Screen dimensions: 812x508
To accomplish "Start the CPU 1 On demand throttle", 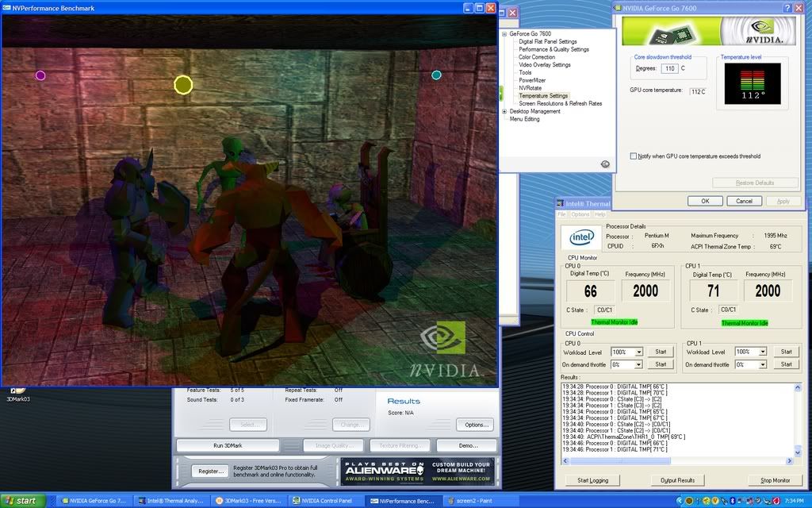I will coord(786,365).
